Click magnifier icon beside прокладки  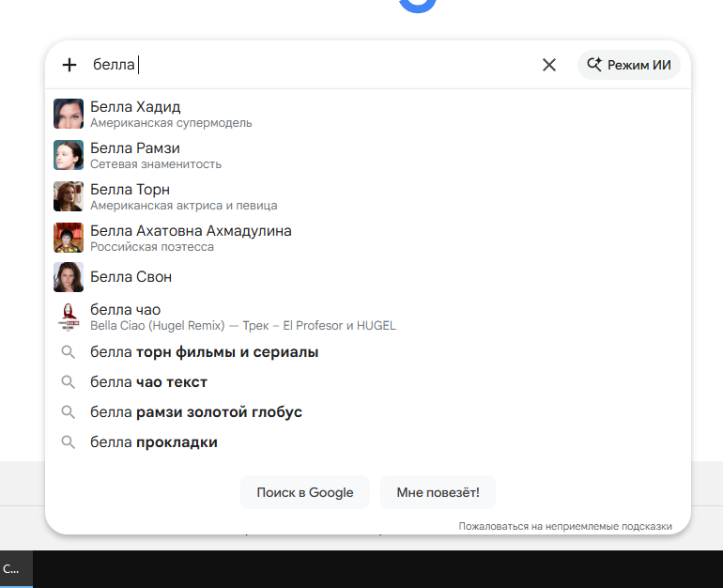[69, 442]
